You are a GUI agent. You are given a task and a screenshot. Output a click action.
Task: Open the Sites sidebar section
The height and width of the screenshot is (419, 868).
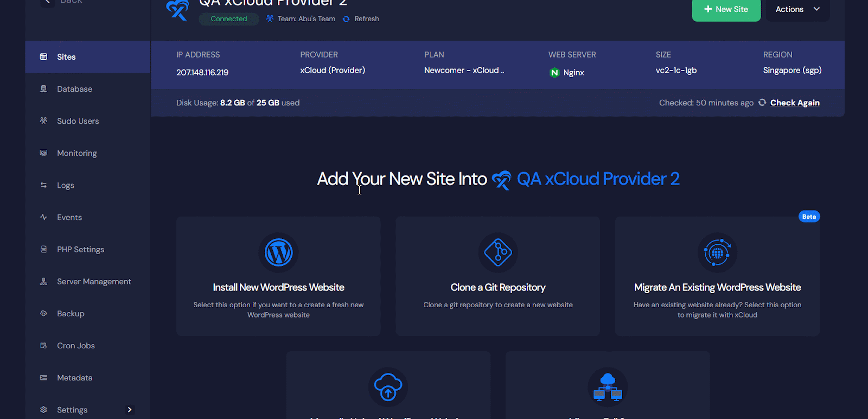87,57
